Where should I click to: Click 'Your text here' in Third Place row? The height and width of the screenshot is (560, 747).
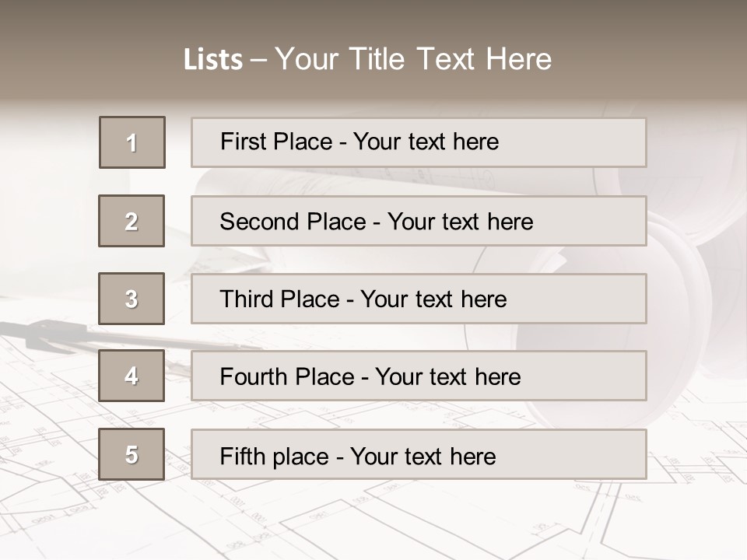433,299
